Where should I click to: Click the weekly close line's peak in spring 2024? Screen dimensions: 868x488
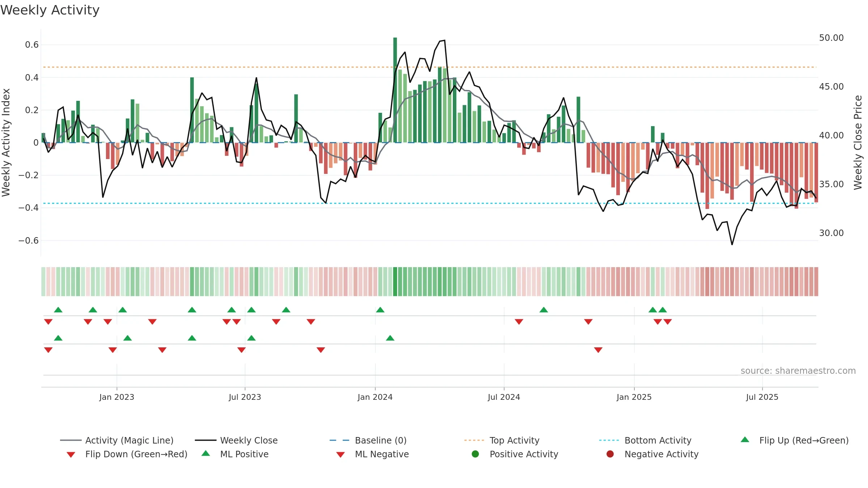coord(444,40)
